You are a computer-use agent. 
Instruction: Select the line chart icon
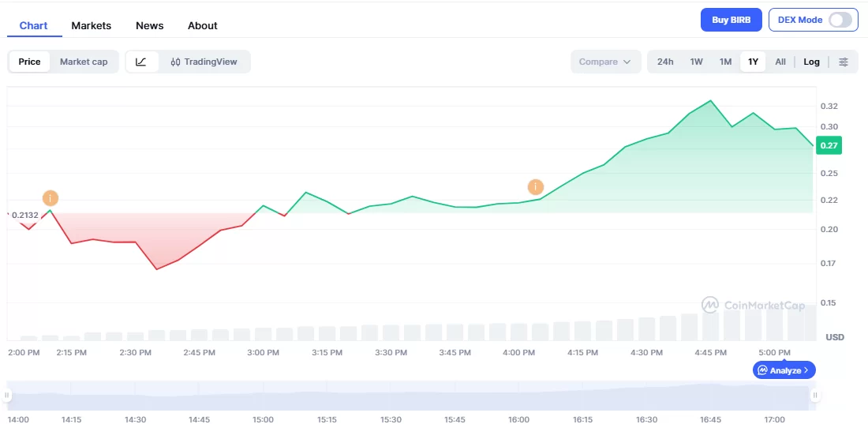[141, 62]
